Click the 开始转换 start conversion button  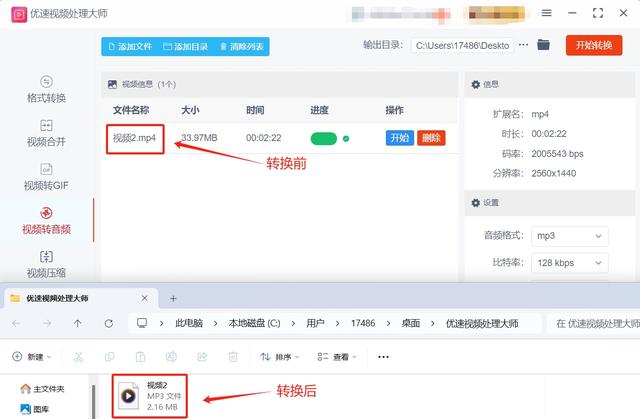(x=594, y=45)
